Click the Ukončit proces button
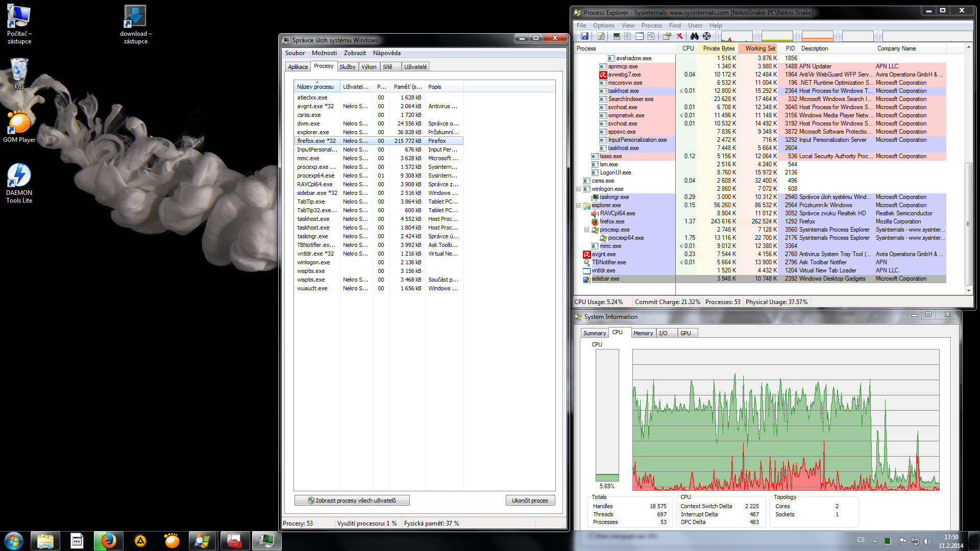This screenshot has height=551, width=980. [x=530, y=500]
